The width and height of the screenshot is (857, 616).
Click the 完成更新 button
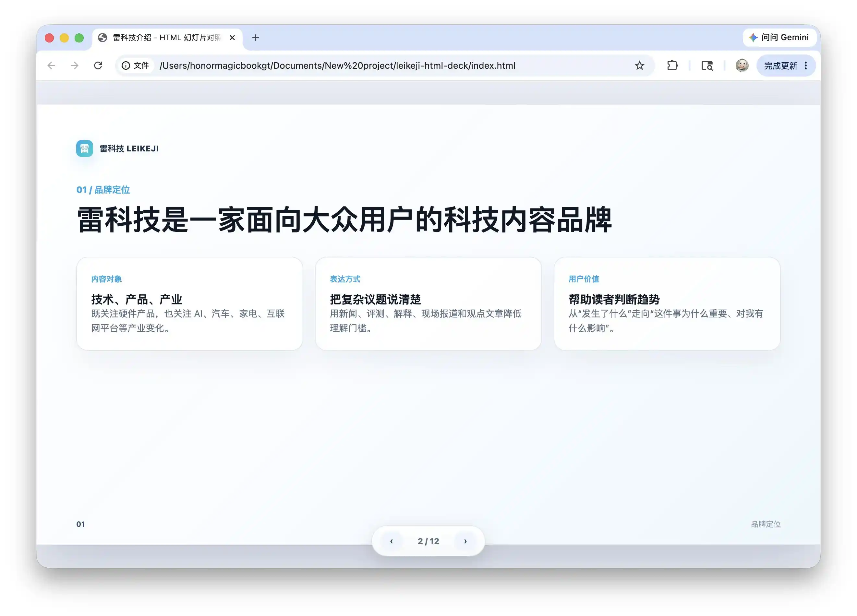click(x=786, y=66)
